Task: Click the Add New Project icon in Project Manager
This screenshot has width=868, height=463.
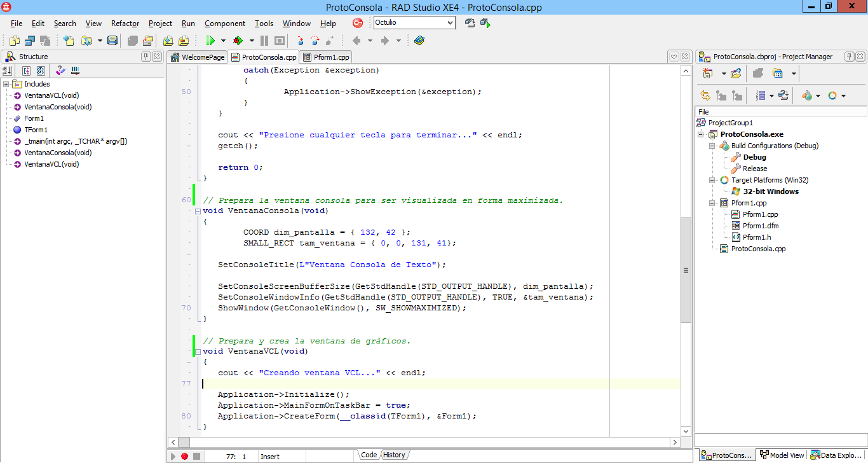Action: tap(707, 74)
